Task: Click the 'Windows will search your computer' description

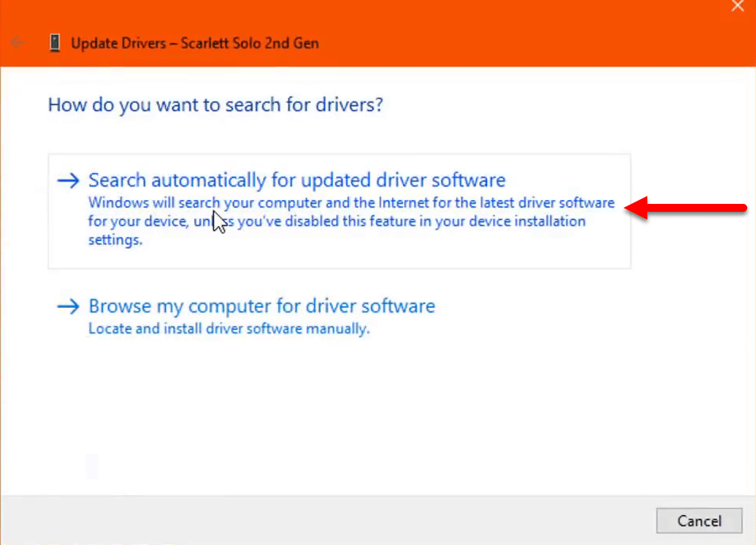Action: [351, 221]
